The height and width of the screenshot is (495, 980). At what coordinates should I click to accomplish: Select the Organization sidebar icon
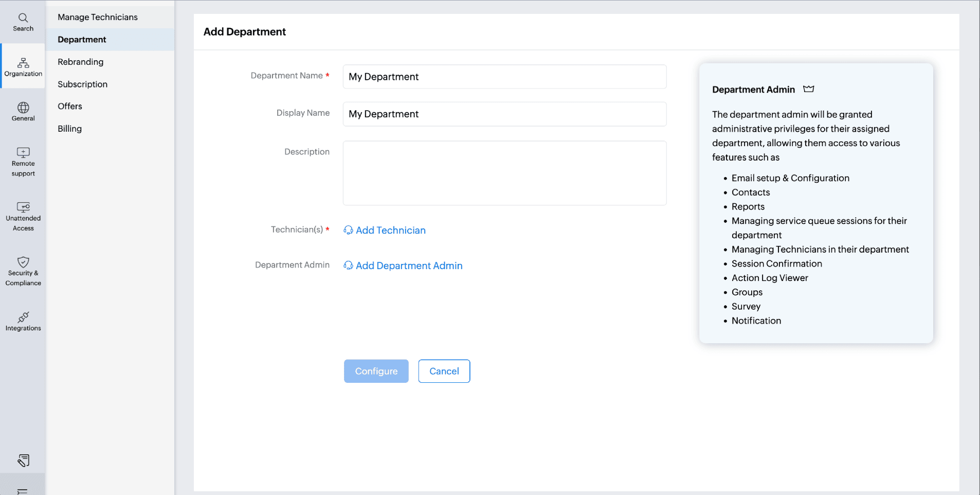coord(23,67)
